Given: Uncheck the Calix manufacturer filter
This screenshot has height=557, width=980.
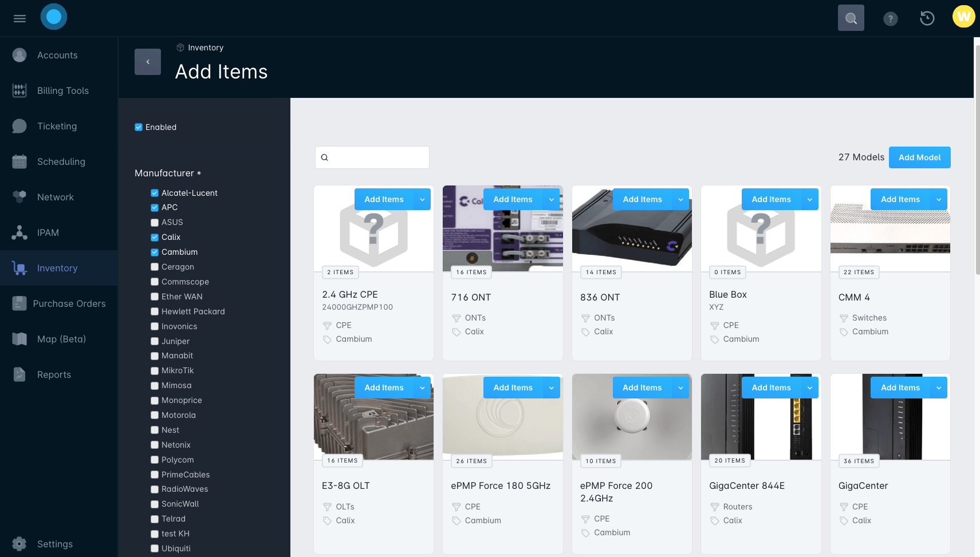Looking at the screenshot, I should click(155, 237).
